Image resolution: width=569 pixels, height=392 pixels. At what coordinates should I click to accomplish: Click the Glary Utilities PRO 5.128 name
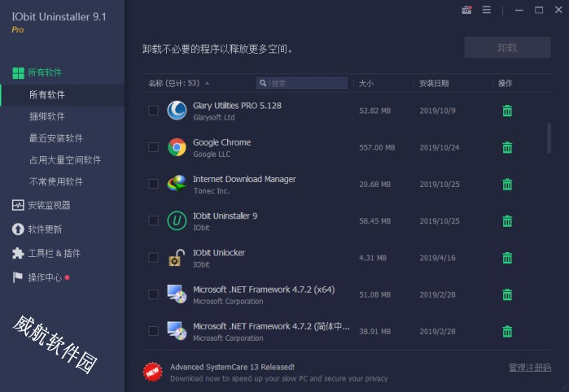(x=237, y=106)
